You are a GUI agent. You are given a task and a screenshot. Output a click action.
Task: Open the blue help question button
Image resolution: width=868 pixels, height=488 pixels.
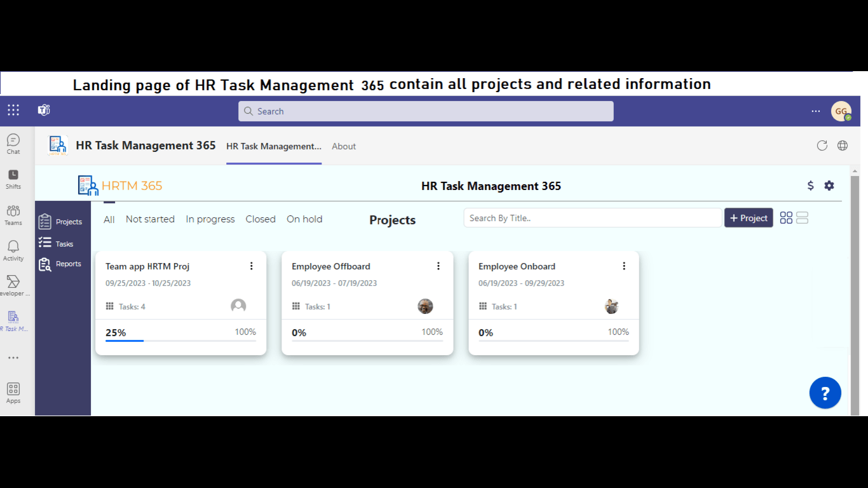[x=825, y=393]
